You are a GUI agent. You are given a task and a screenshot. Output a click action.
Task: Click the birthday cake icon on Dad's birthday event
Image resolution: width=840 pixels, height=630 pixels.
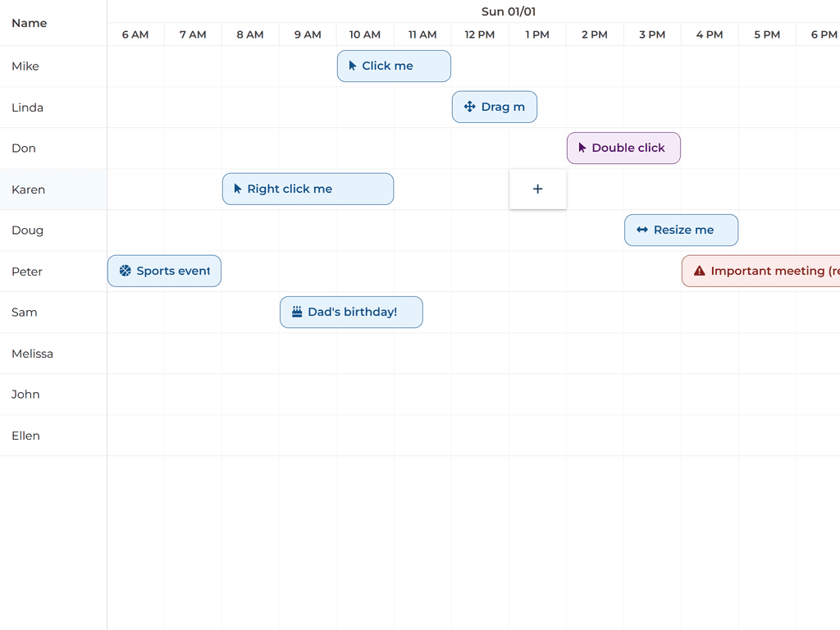coord(296,312)
